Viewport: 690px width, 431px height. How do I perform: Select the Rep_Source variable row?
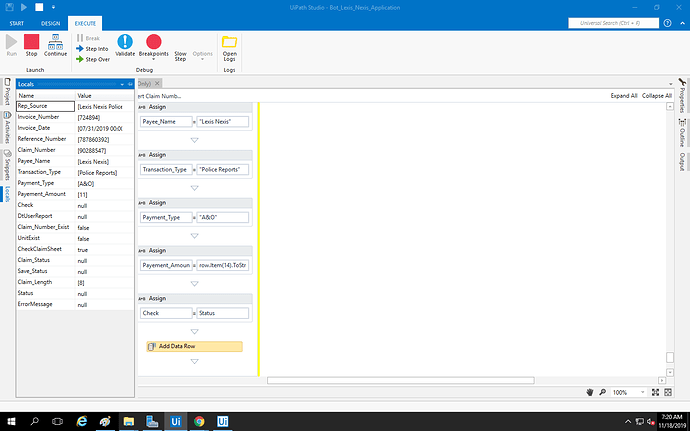[75, 106]
